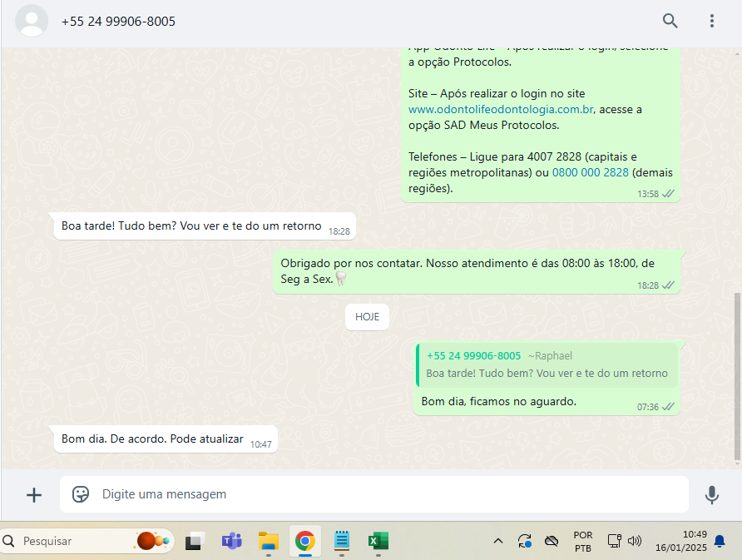Open the clock showing 10:49 16/01/2025
The width and height of the screenshot is (742, 560).
(x=681, y=541)
